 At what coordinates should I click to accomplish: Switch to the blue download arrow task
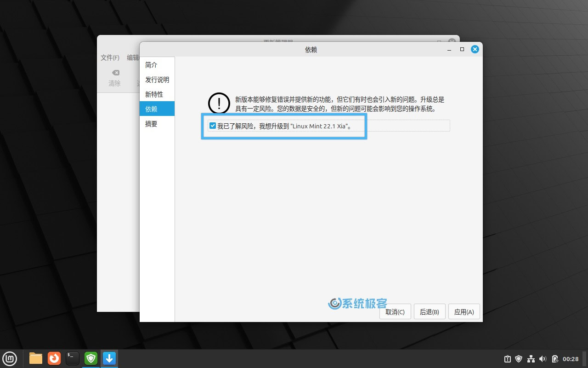[109, 358]
